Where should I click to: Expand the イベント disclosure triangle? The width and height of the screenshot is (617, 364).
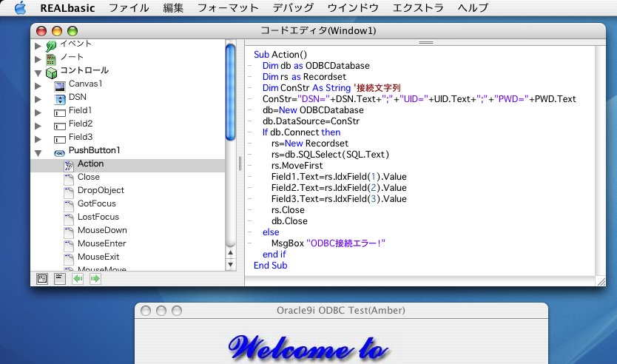[x=38, y=46]
